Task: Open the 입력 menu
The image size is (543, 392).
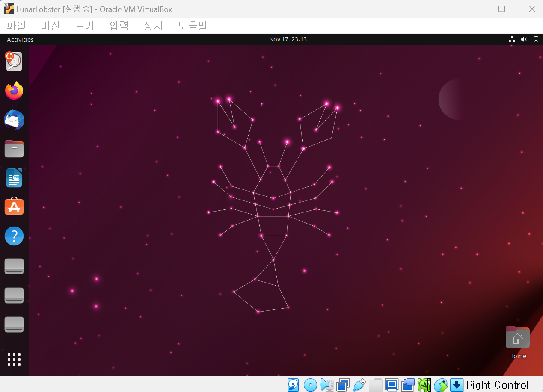Action: tap(119, 26)
